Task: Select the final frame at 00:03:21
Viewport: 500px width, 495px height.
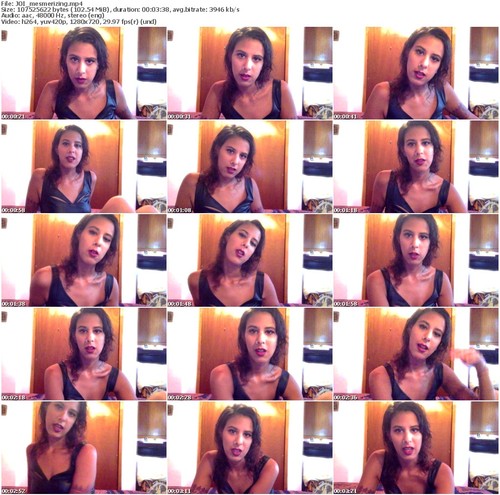Action: (x=416, y=448)
